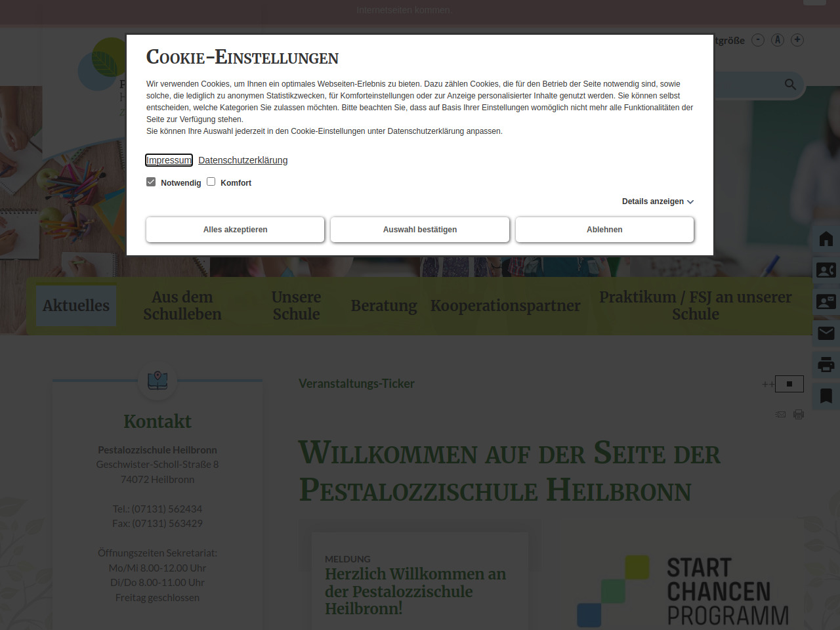Click the search magnifier icon
This screenshot has width=840, height=630.
(x=790, y=85)
